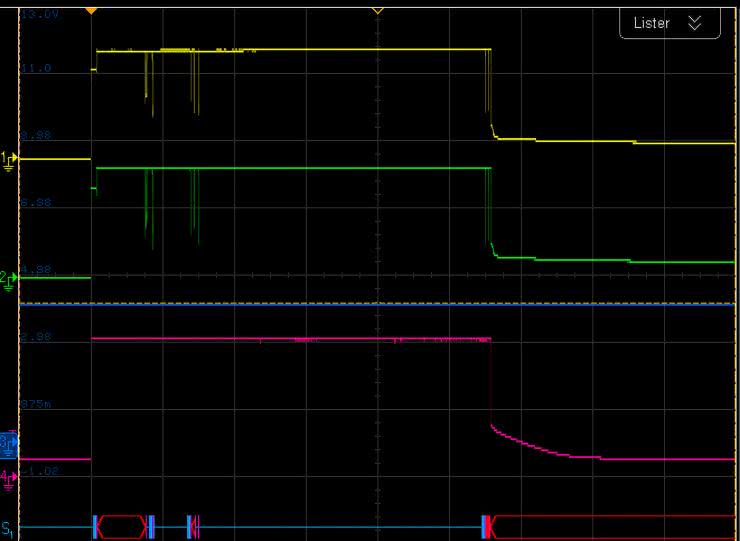Click the long red decode packet at right

coord(610,526)
